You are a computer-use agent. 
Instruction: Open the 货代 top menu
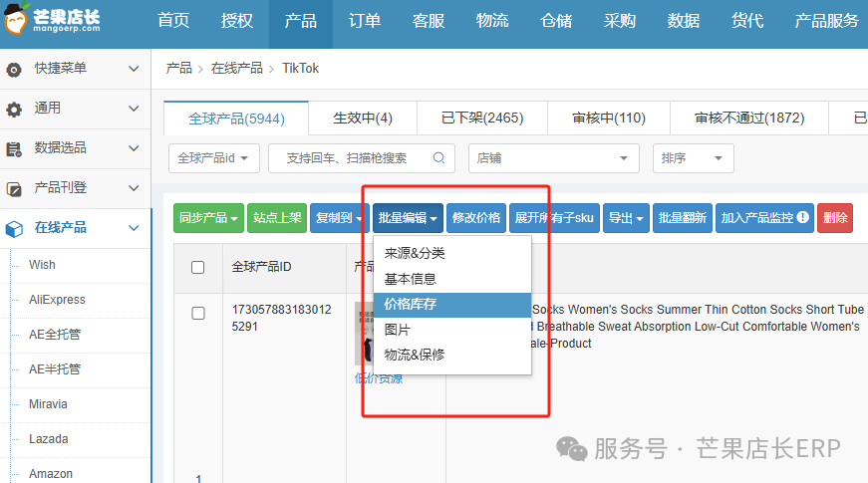click(746, 21)
